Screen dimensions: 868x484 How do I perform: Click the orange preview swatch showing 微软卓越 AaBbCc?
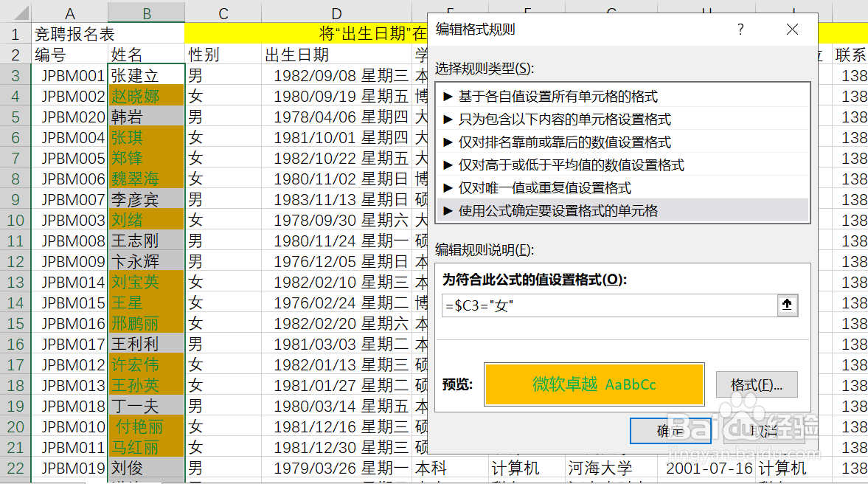coord(594,384)
